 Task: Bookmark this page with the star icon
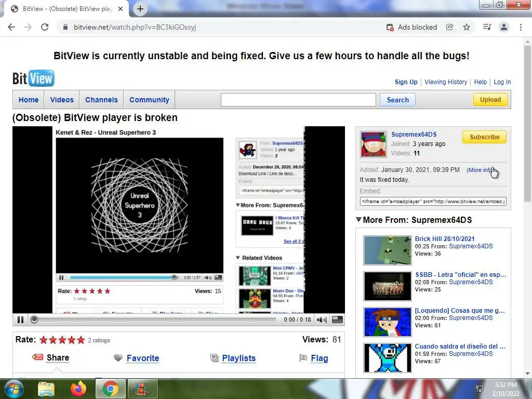pyautogui.click(x=467, y=27)
